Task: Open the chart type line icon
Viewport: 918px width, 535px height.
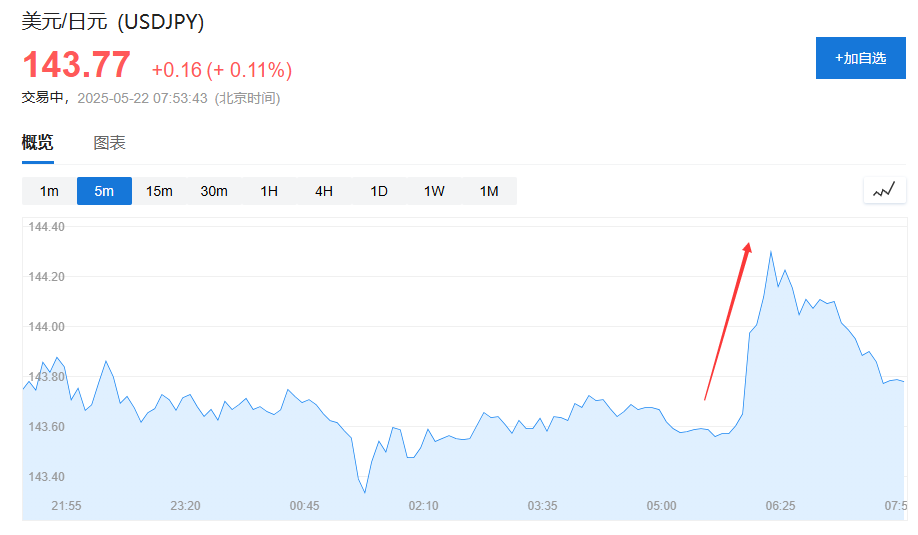Action: (884, 190)
